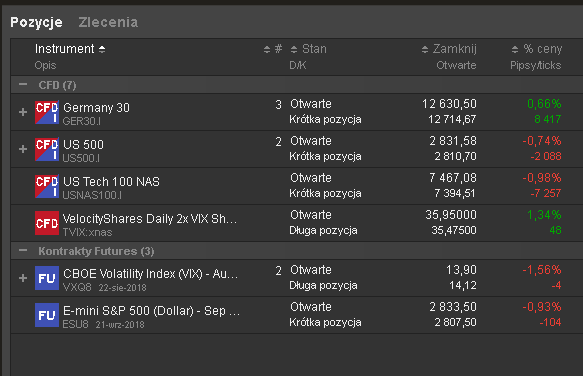Switch to the Zlecenia tab

(x=108, y=22)
